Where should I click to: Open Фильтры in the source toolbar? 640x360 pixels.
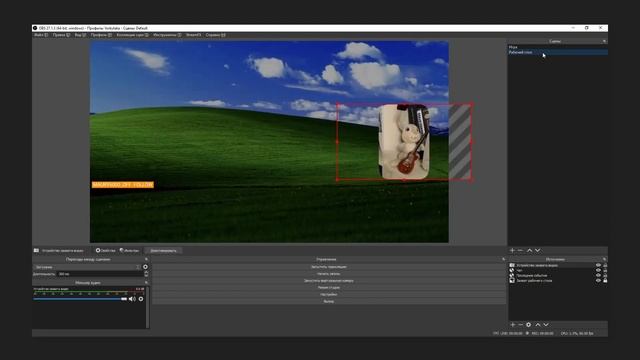(x=129, y=250)
